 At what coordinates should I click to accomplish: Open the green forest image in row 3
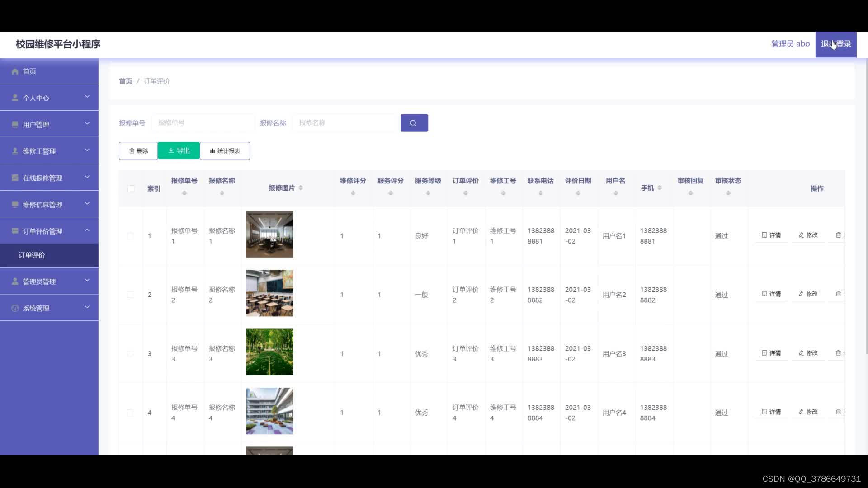click(269, 352)
